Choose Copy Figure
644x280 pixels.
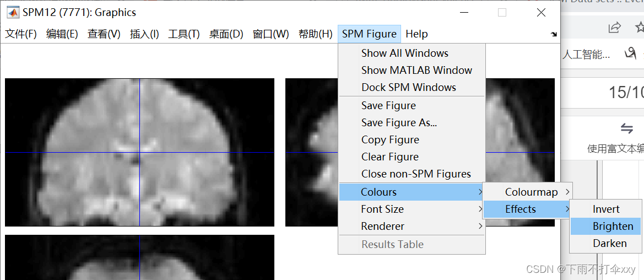(x=412, y=140)
